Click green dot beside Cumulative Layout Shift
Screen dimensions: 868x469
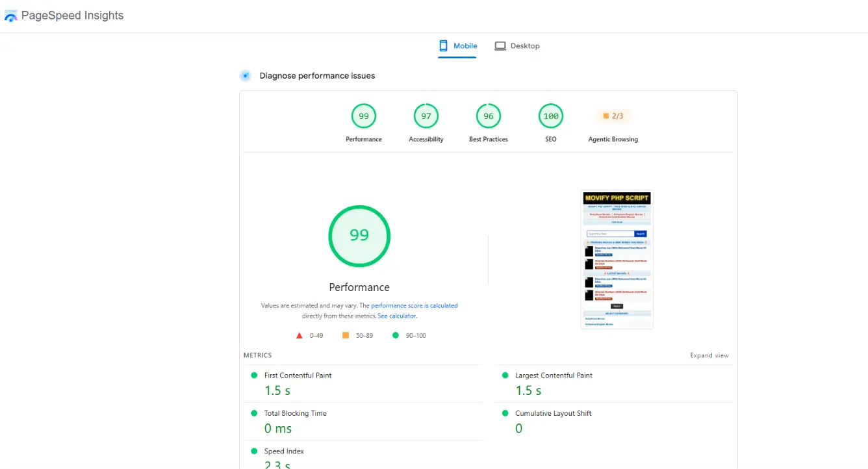click(505, 413)
